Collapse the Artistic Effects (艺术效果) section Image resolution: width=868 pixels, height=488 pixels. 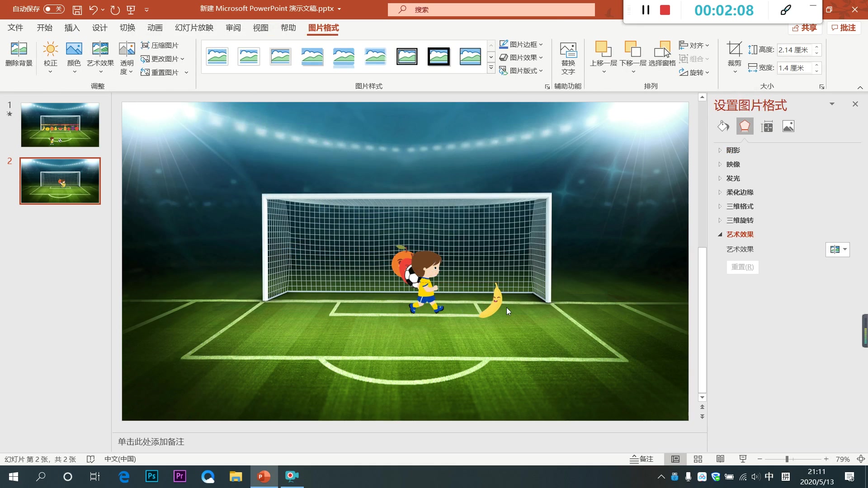point(740,235)
